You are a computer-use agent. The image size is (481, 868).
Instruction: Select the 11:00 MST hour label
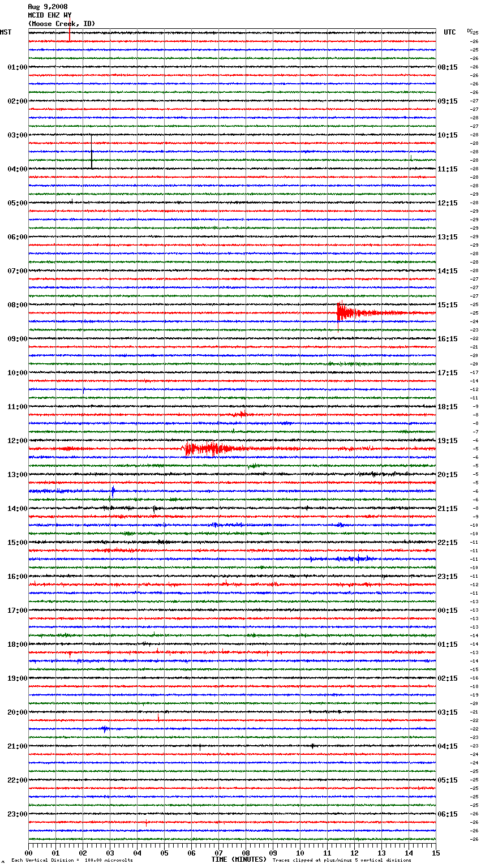point(18,407)
